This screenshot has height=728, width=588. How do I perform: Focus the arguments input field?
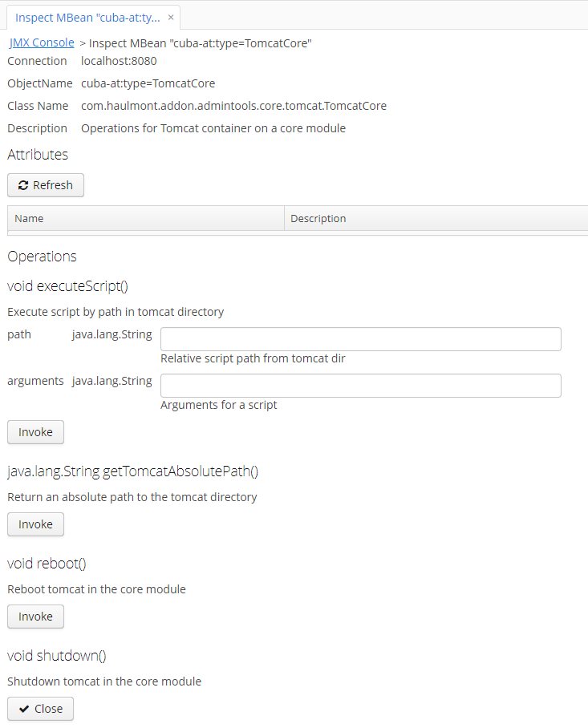361,386
